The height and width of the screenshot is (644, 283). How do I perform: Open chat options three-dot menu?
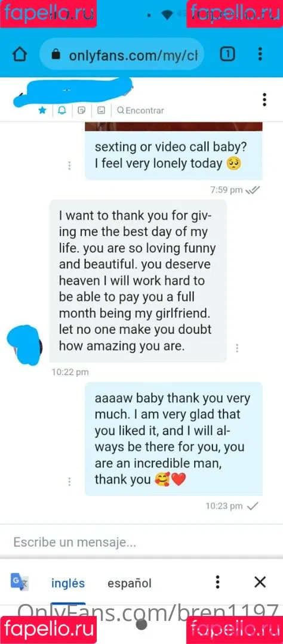(264, 100)
